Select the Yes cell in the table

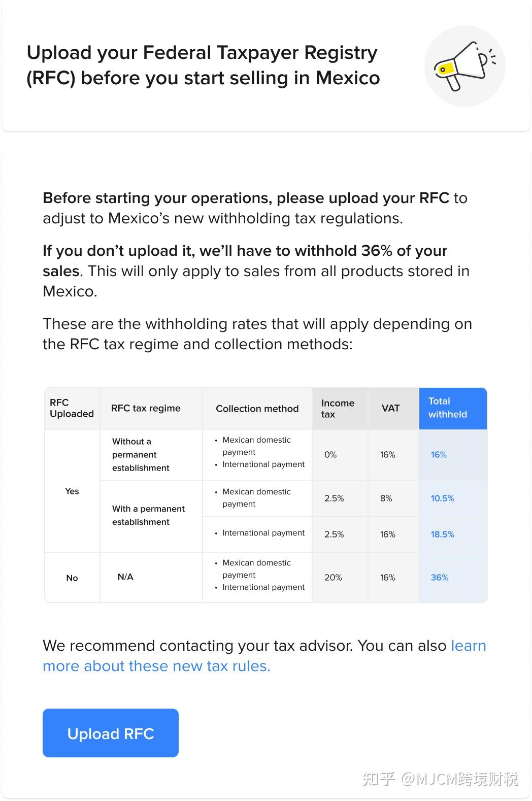click(72, 491)
